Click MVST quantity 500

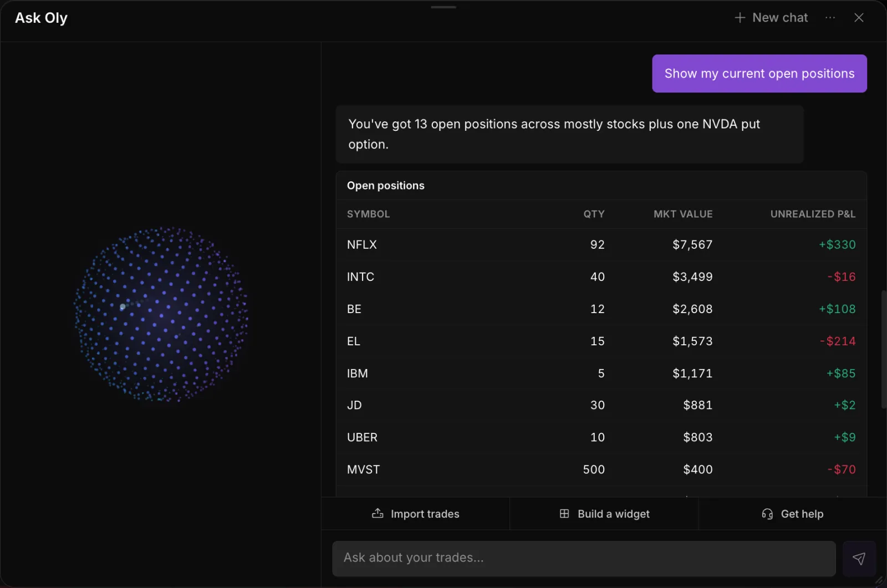tap(594, 469)
